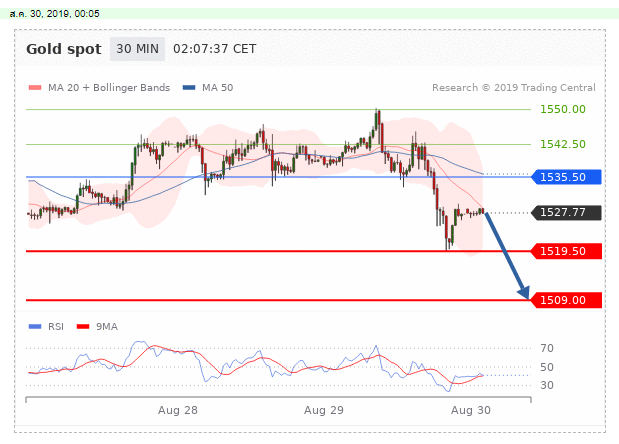Click the Research © 2019 Trading Central credit
Screen dimensions: 619x444
click(514, 88)
